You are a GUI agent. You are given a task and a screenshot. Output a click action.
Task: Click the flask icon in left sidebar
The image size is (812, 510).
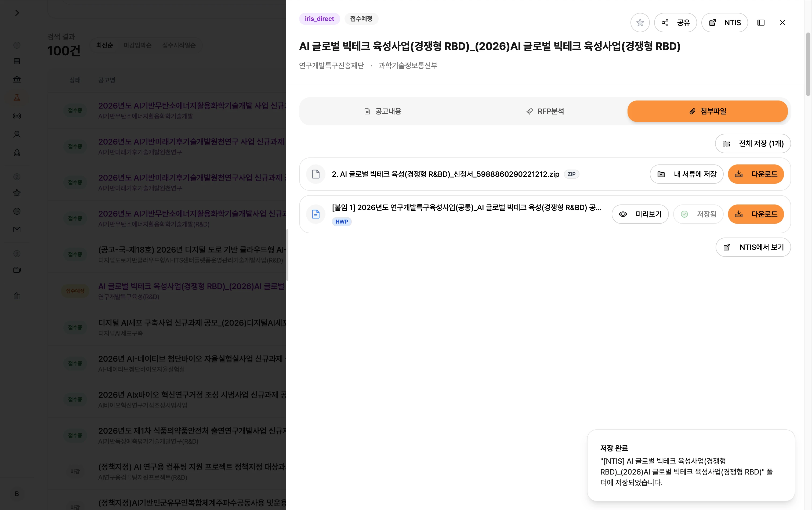(17, 98)
